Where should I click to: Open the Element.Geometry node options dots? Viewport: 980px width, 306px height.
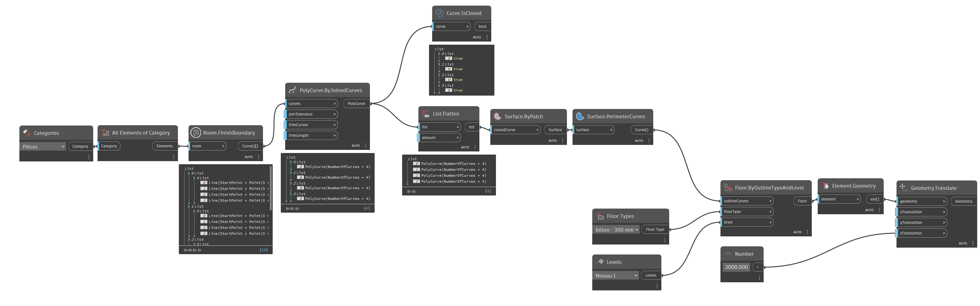pyautogui.click(x=880, y=210)
